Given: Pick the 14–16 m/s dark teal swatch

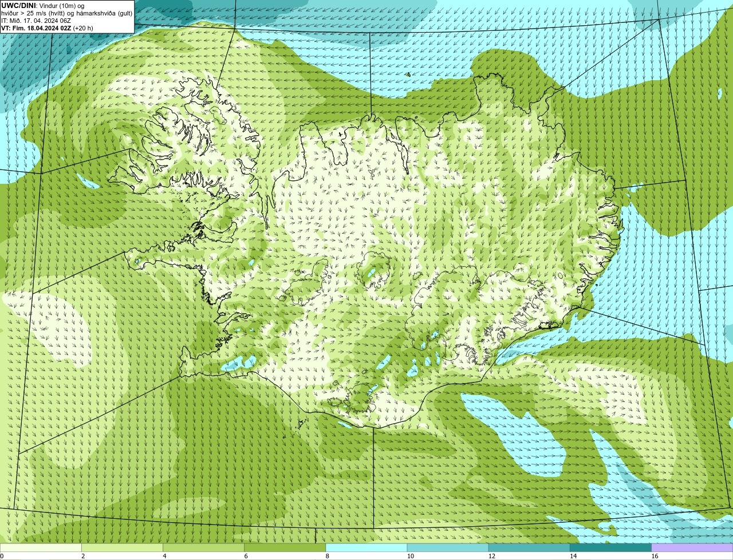Looking at the screenshot, I should tap(611, 548).
